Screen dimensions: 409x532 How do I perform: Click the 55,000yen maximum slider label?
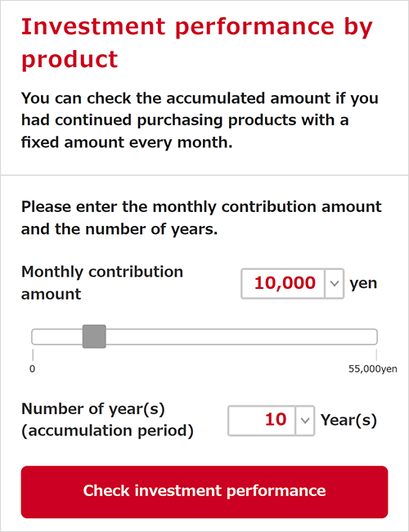click(373, 369)
